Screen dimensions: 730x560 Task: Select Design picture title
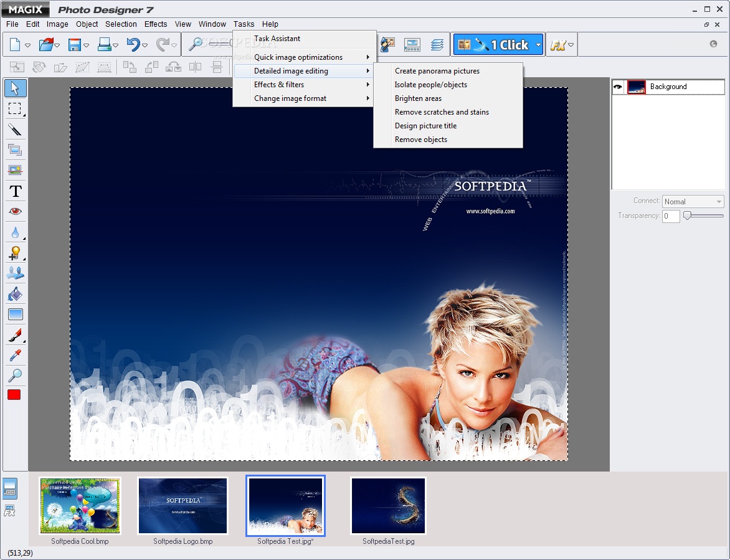[448, 126]
